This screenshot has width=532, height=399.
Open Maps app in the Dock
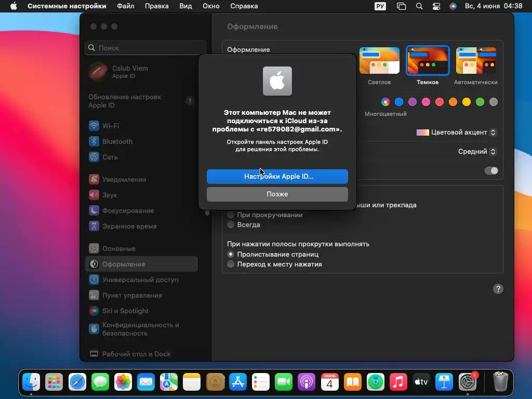tap(169, 382)
